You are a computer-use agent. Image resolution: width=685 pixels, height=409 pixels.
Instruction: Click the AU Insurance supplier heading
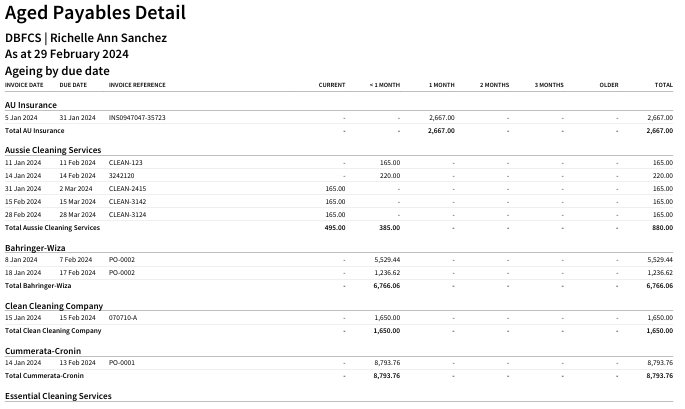pos(31,105)
